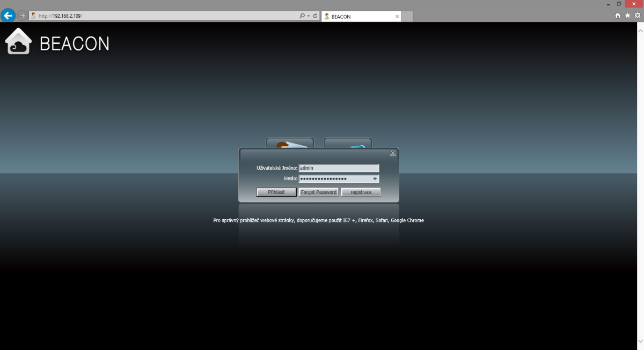Open browser Tools gear menu
Image resolution: width=644 pixels, height=350 pixels.
(x=637, y=16)
